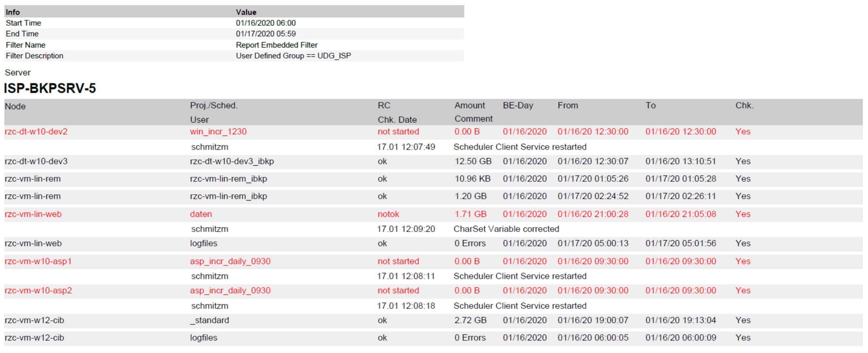Click the 2.72 GB amount value
The height and width of the screenshot is (353, 868).
[x=470, y=320]
